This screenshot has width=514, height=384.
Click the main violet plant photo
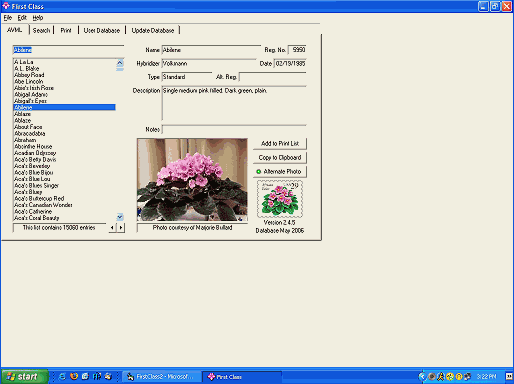pyautogui.click(x=192, y=180)
